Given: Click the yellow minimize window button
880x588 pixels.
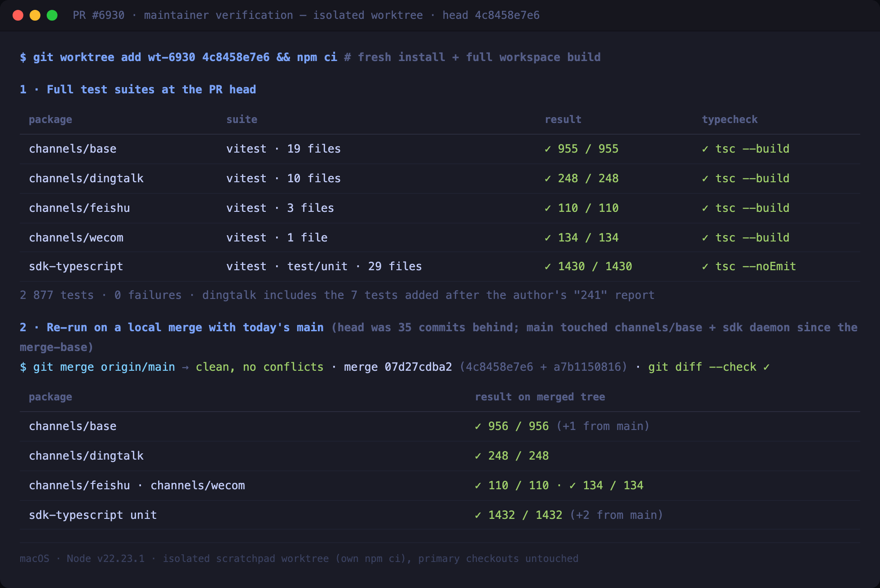Looking at the screenshot, I should click(35, 15).
